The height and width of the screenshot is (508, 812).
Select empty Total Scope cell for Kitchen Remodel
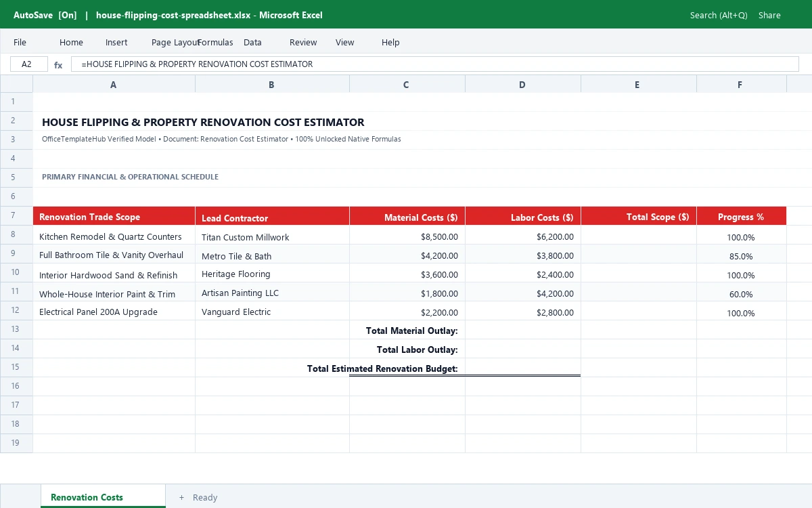638,235
